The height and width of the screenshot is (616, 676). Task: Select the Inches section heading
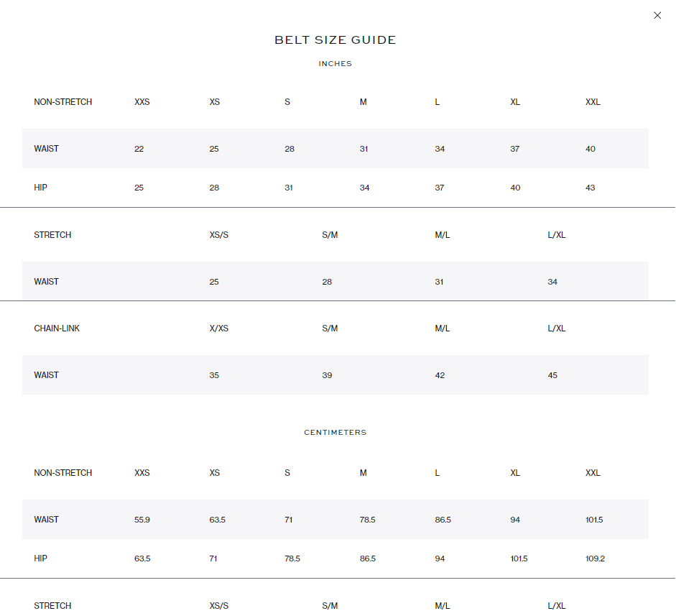pos(335,64)
